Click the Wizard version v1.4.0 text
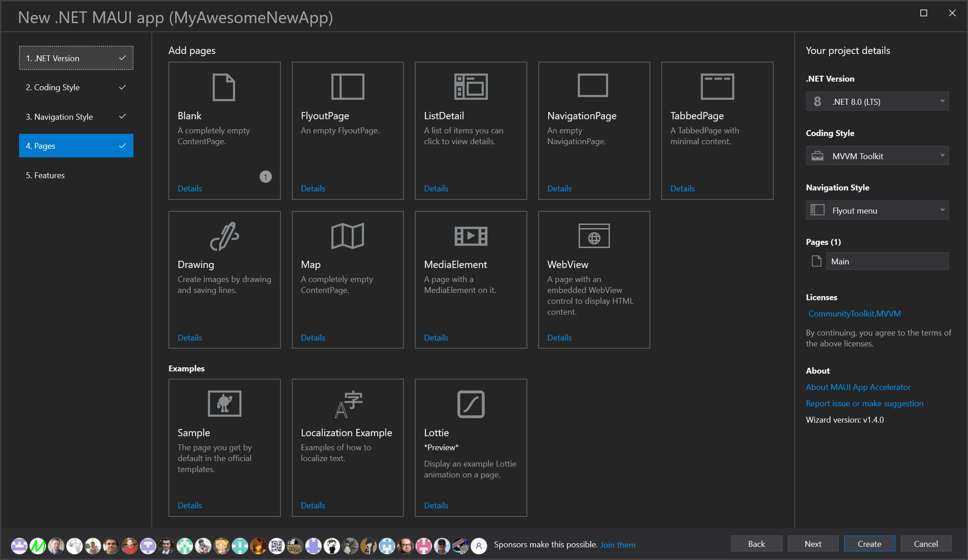 845,420
